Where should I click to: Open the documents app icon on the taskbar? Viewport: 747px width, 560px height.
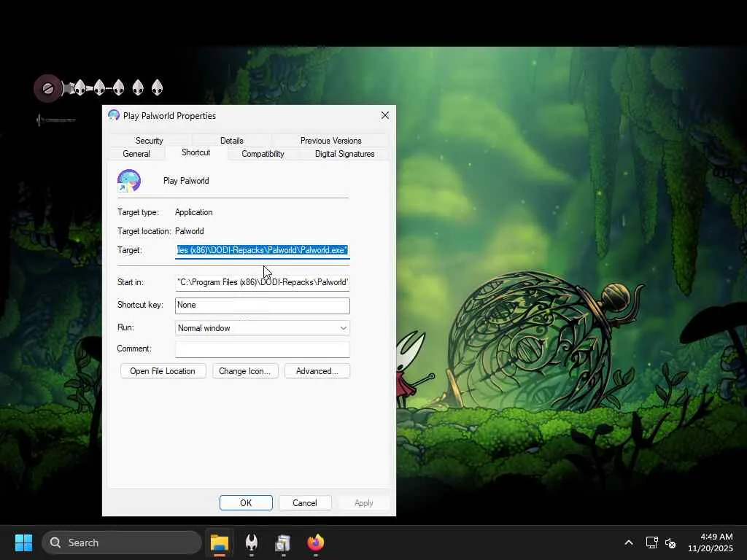[x=283, y=542]
